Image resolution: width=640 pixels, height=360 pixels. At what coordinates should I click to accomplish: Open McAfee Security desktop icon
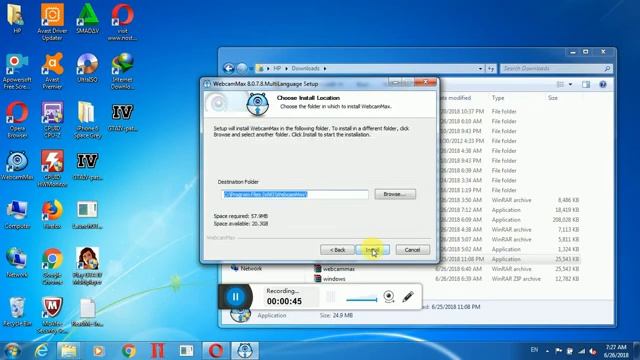52,316
